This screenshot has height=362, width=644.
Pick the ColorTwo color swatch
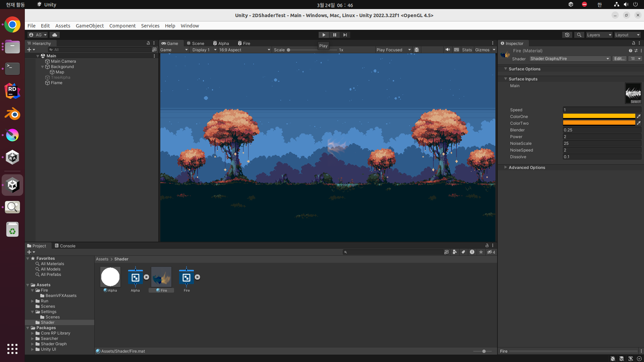599,123
